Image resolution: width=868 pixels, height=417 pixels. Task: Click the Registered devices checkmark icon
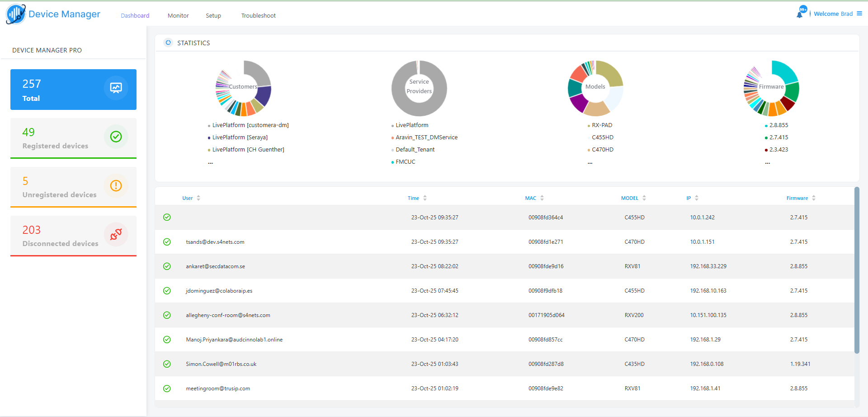(x=116, y=137)
